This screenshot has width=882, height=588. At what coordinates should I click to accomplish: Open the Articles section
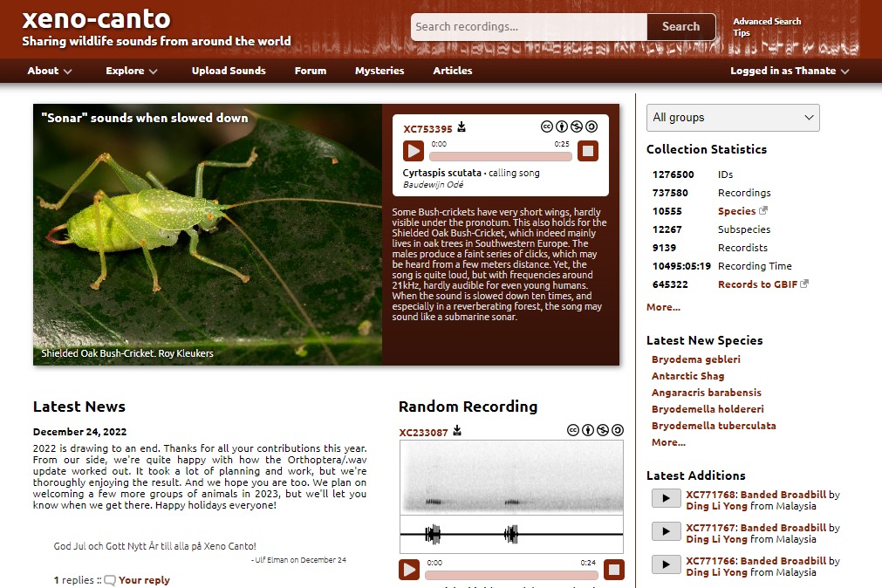click(452, 71)
